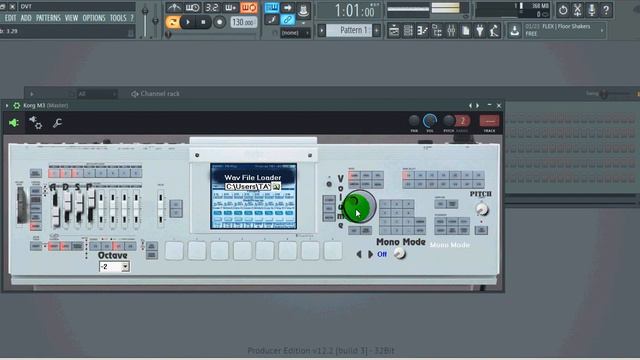Open the playlist view
The height and width of the screenshot is (360, 640).
pos(394,31)
